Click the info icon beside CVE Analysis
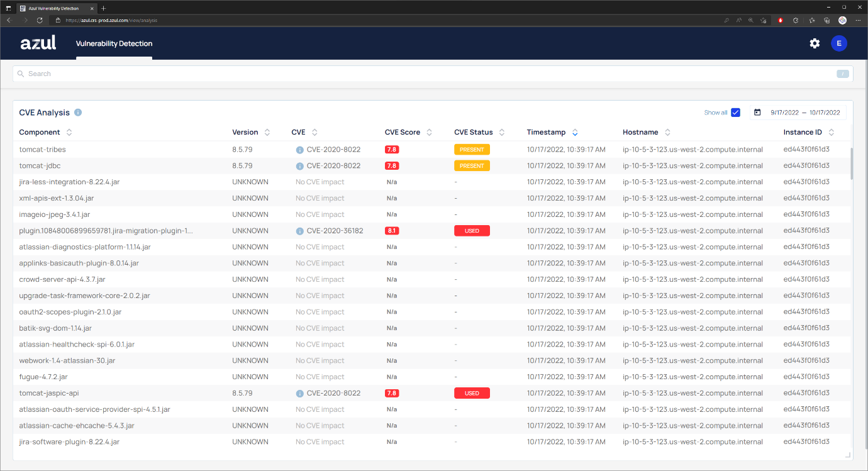 tap(78, 113)
